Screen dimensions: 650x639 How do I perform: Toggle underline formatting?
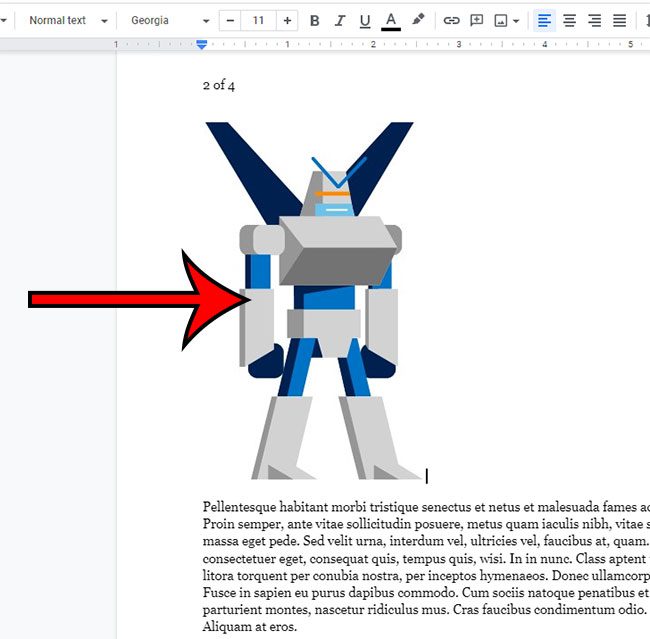point(365,20)
